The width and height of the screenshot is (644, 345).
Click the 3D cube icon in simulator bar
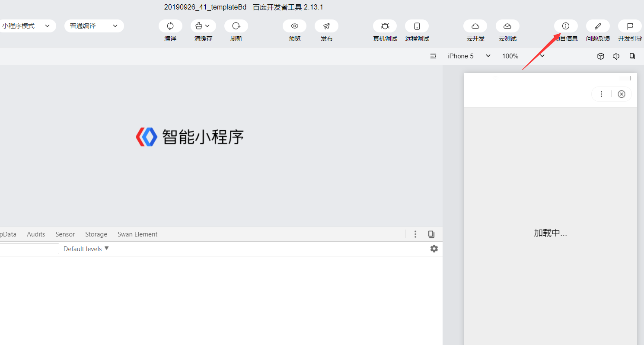pos(600,56)
